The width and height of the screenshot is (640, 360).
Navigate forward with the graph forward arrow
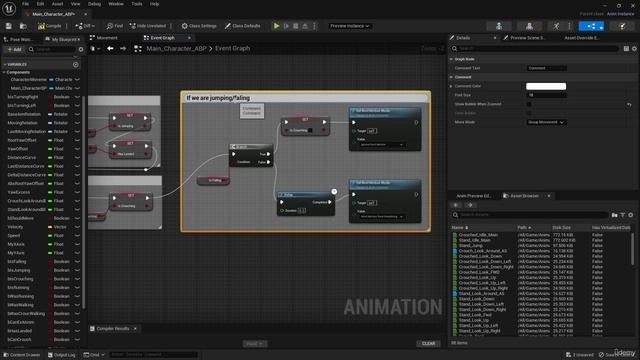[123, 49]
